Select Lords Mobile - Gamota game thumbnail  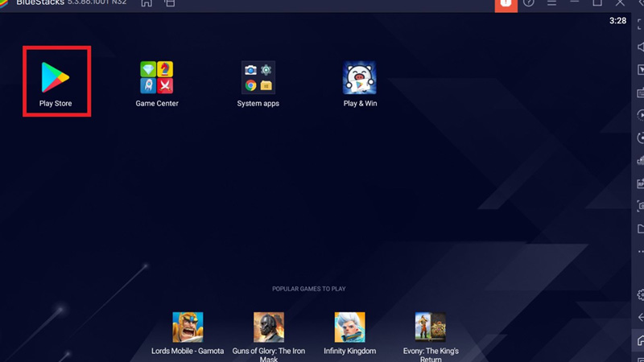188,327
